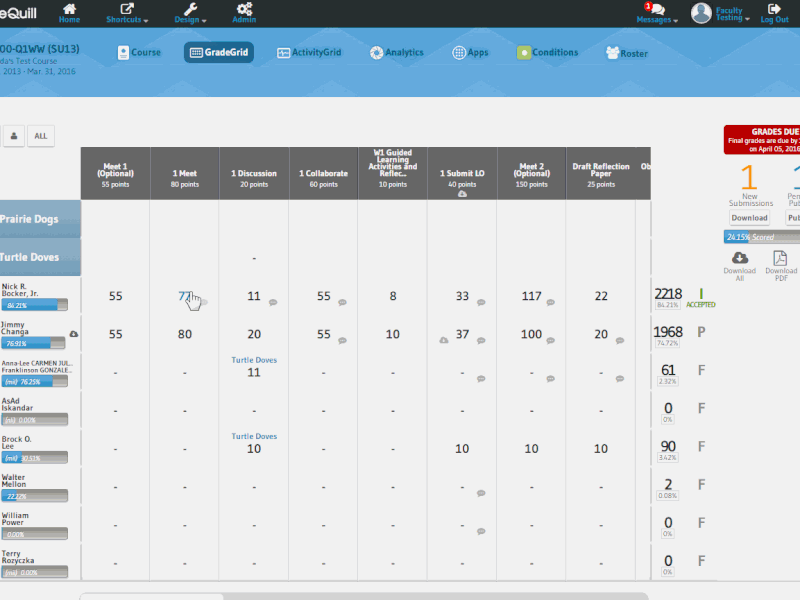Click Download under New Submissions
The image size is (800, 600).
pyautogui.click(x=749, y=217)
